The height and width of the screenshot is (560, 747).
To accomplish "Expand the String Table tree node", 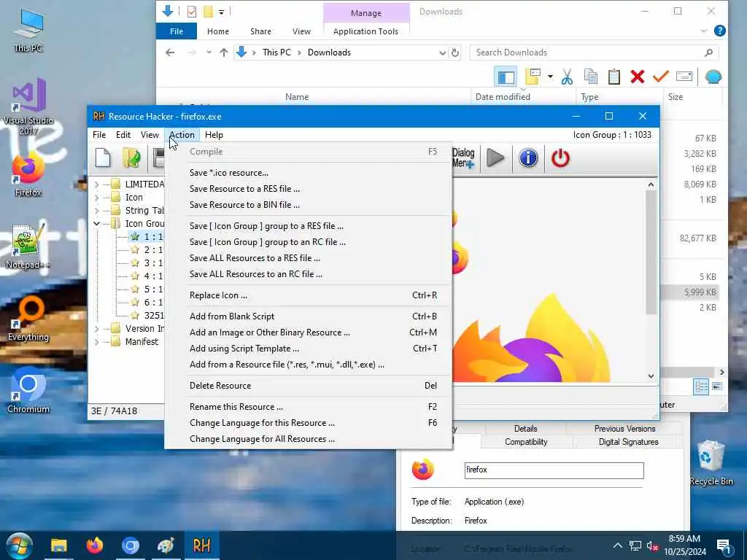I will click(x=97, y=211).
